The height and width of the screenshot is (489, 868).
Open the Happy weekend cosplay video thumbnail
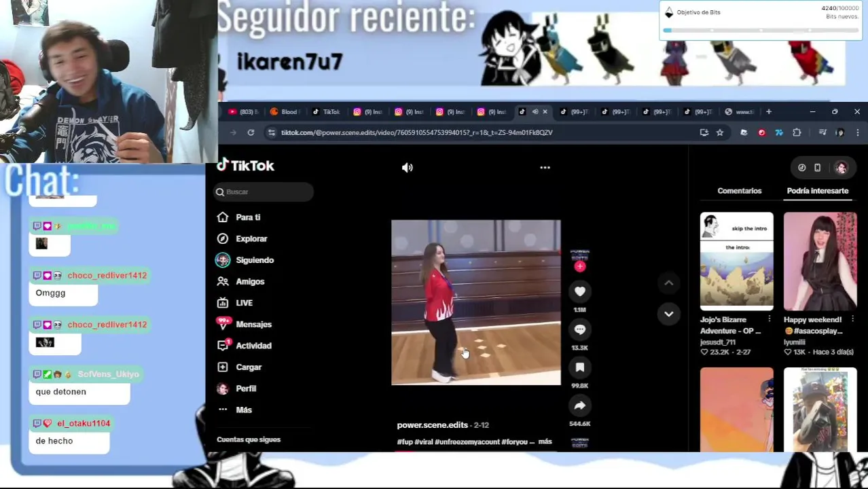tap(820, 261)
